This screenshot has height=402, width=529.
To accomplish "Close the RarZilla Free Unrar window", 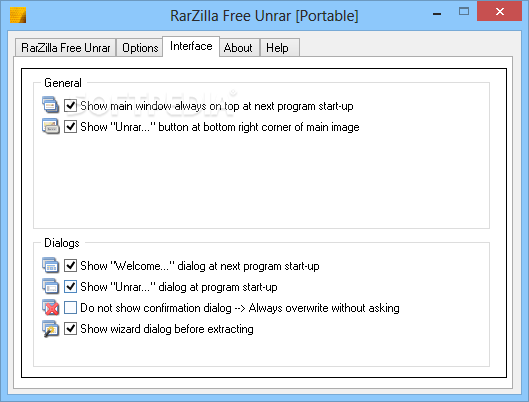I will click(x=500, y=11).
